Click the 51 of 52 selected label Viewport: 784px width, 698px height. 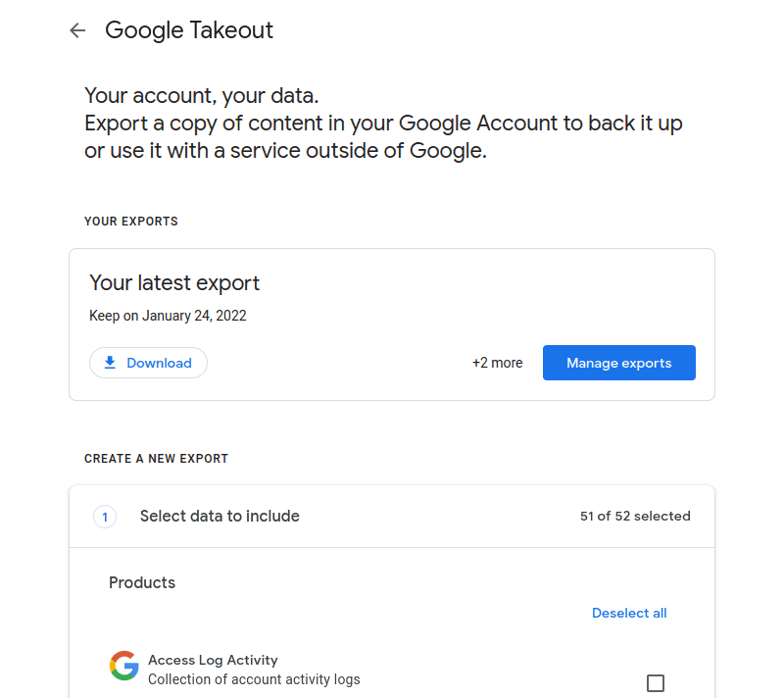[635, 516]
